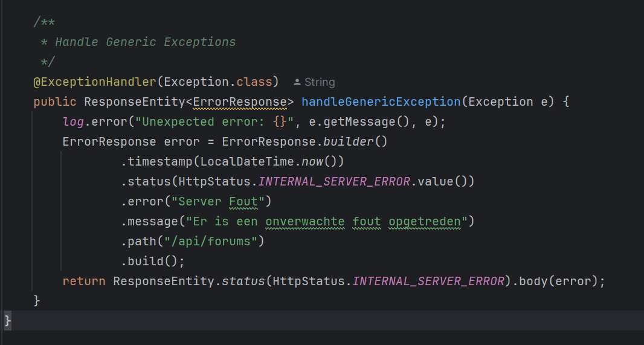Click the return keyword
The image size is (644, 345).
click(84, 281)
